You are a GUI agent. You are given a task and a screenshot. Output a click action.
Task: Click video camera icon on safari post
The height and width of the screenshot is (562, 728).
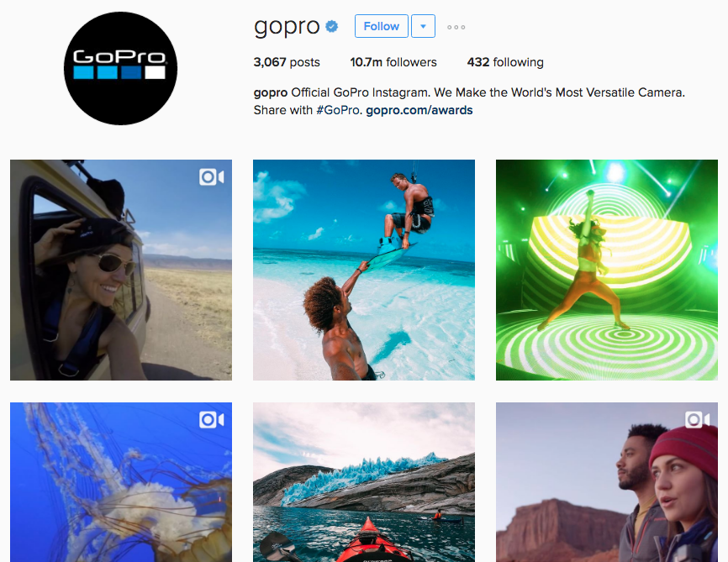click(211, 177)
